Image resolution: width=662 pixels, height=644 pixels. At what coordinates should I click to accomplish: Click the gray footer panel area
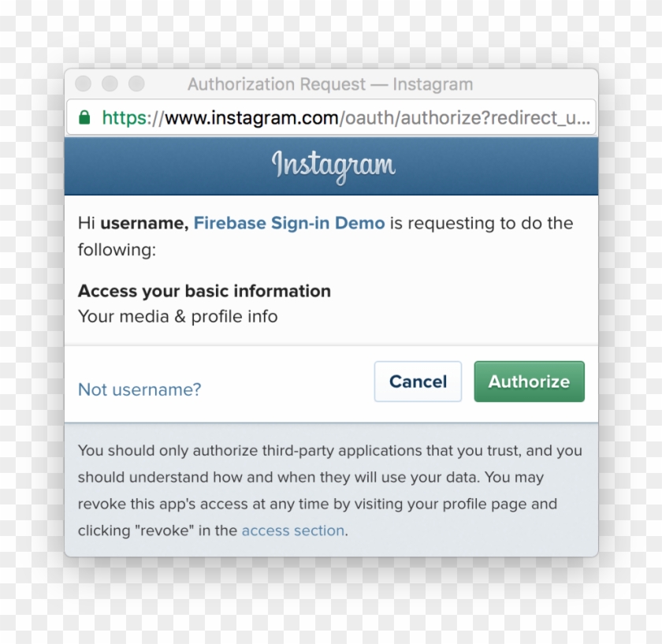[331, 489]
